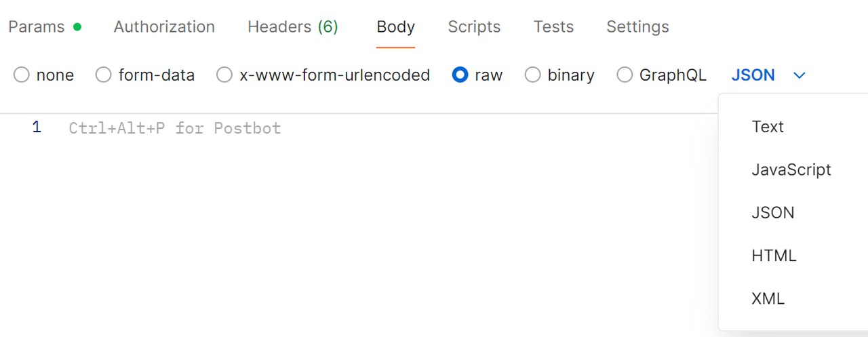
Task: Choose JavaScript from the format list
Action: click(791, 170)
